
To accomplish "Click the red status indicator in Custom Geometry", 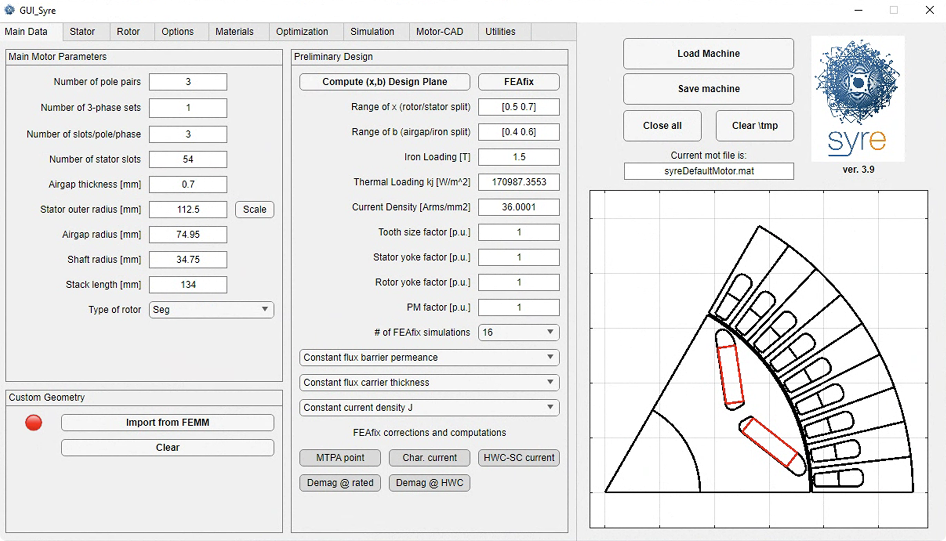I will (x=34, y=423).
